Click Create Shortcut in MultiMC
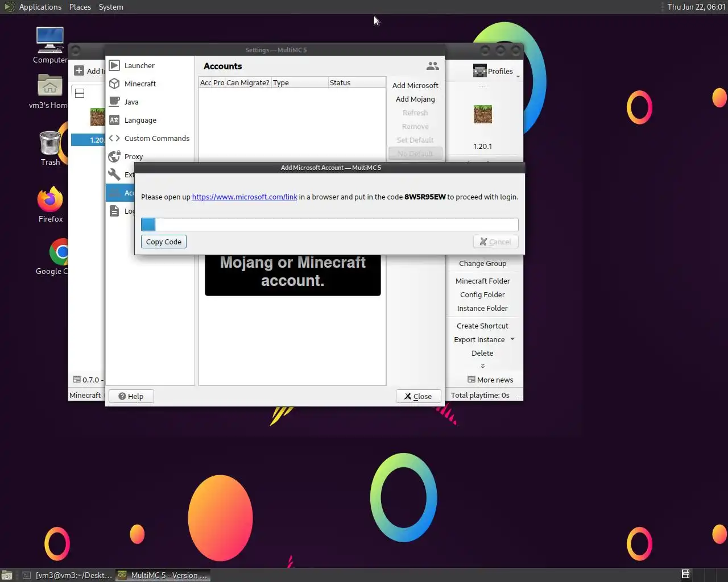This screenshot has width=728, height=582. coord(482,326)
